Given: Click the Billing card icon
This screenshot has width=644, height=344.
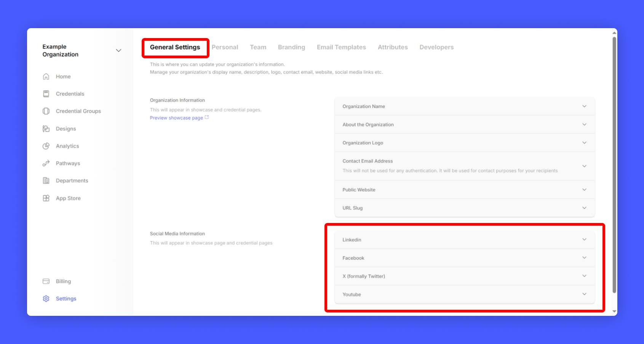Looking at the screenshot, I should click(x=46, y=281).
